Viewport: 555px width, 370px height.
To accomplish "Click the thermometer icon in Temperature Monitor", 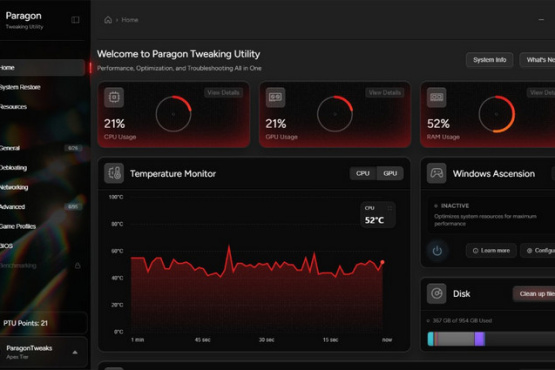I will coord(114,173).
